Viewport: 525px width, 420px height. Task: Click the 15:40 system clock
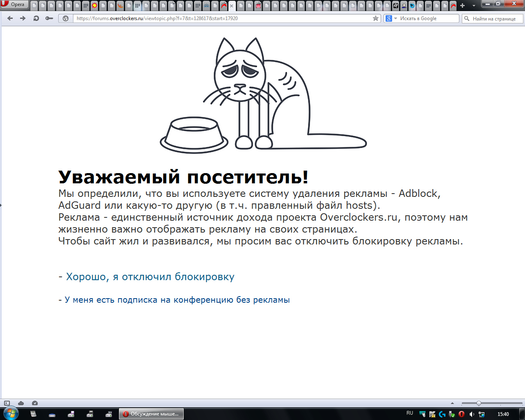[x=503, y=414]
